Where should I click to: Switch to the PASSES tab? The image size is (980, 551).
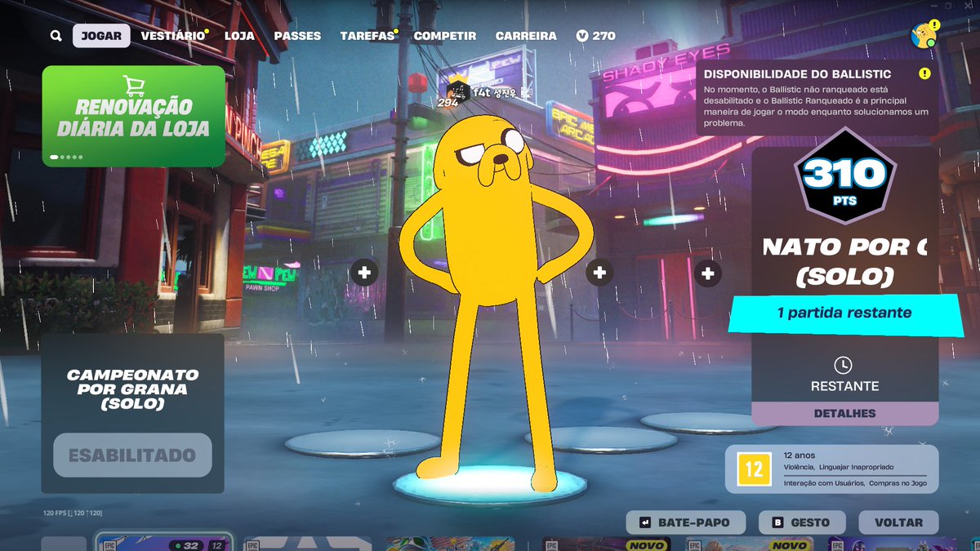pos(297,36)
